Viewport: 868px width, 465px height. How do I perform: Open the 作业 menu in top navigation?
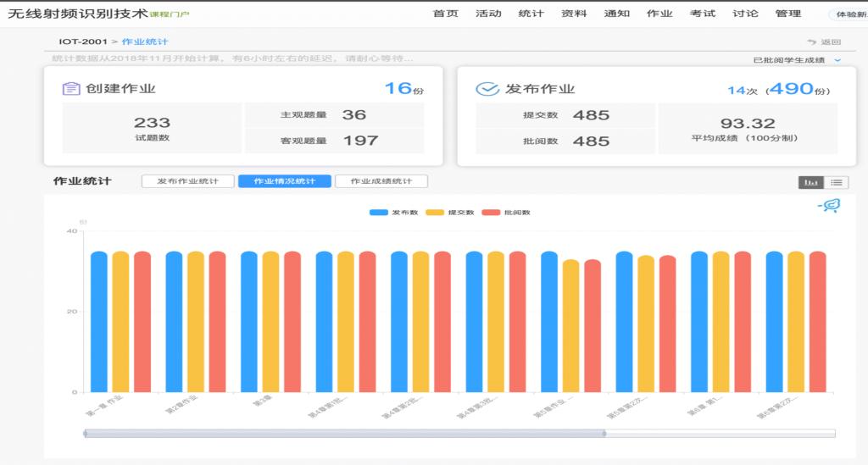pyautogui.click(x=659, y=14)
